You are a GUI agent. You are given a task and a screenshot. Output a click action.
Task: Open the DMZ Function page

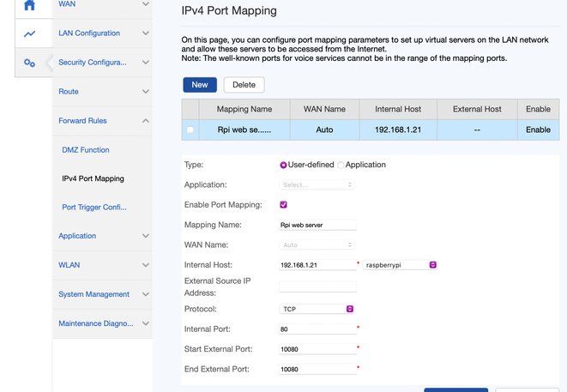pos(86,150)
